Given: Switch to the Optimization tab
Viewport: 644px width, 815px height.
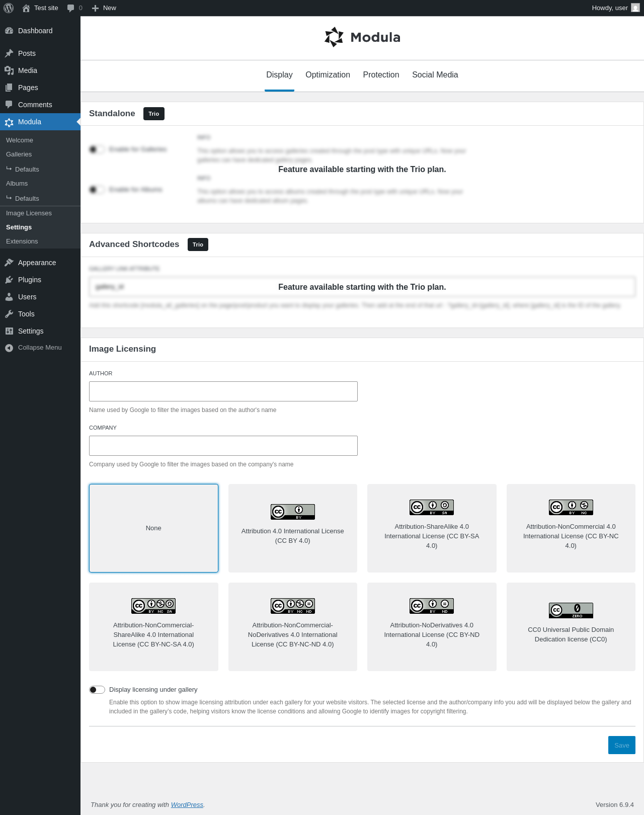Looking at the screenshot, I should (328, 75).
